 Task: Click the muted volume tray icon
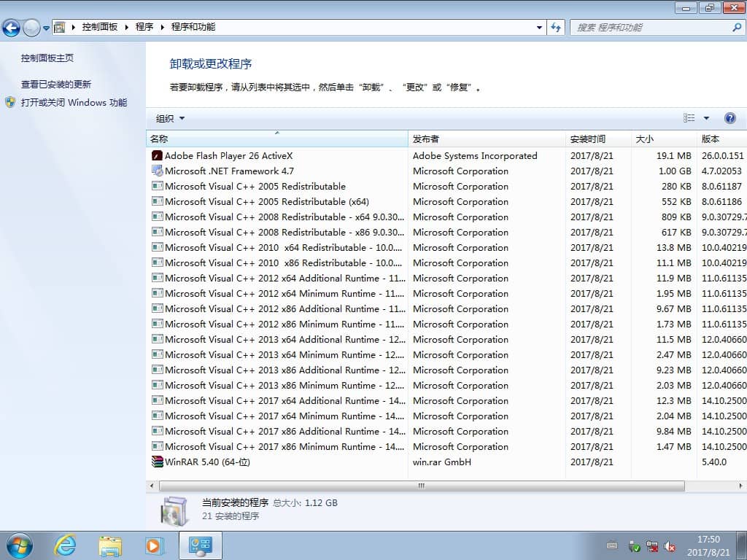(670, 546)
